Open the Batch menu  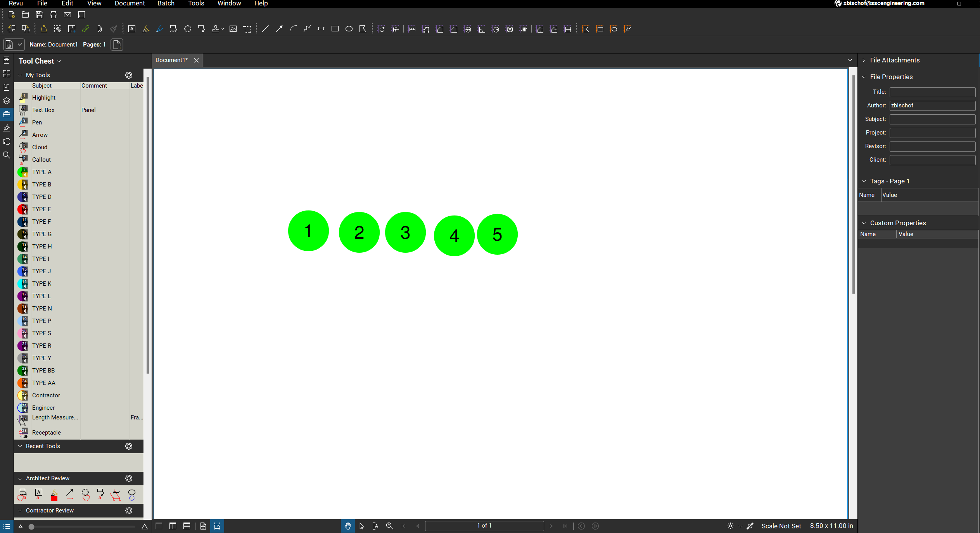point(166,3)
